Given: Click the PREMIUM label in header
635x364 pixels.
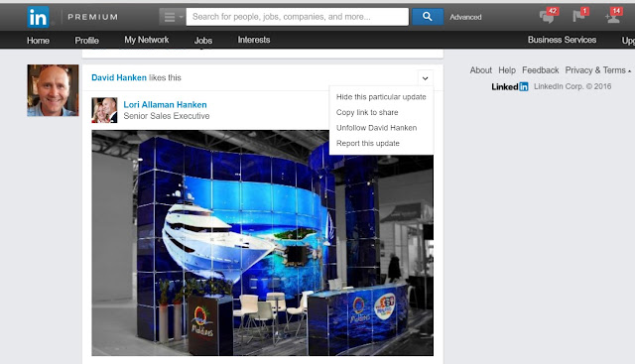Looking at the screenshot, I should [92, 17].
